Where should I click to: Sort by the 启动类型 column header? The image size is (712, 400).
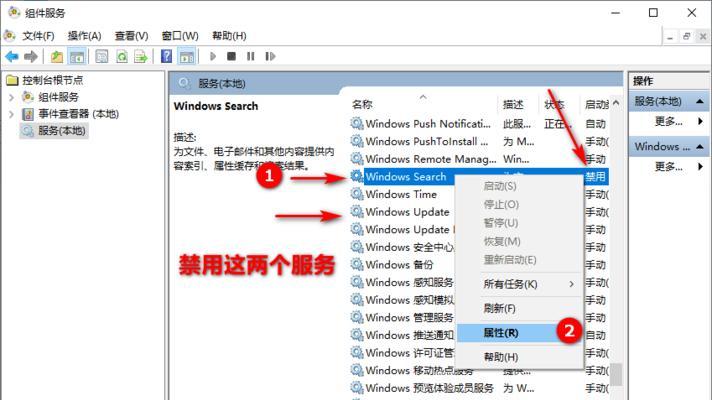click(x=596, y=105)
